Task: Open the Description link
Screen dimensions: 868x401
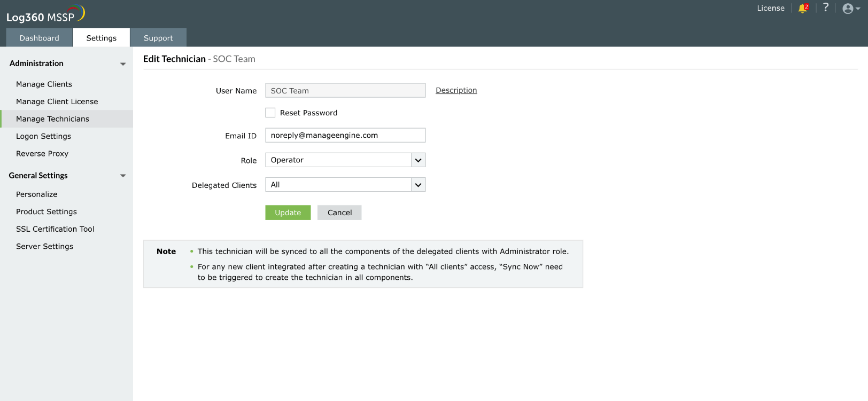Action: (x=456, y=90)
